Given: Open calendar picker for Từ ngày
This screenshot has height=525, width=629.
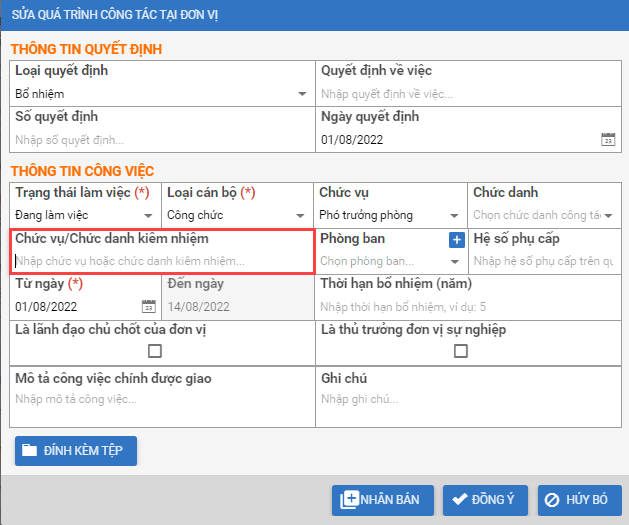Looking at the screenshot, I should [x=149, y=307].
